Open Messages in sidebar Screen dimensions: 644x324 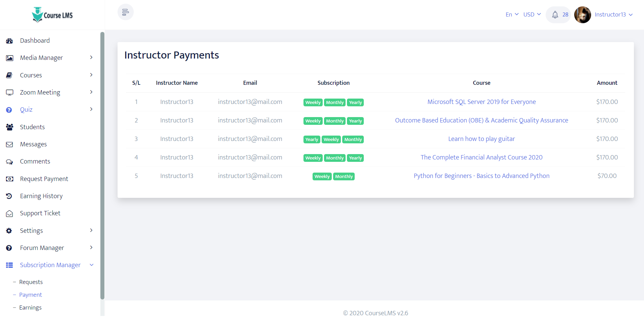click(x=33, y=144)
